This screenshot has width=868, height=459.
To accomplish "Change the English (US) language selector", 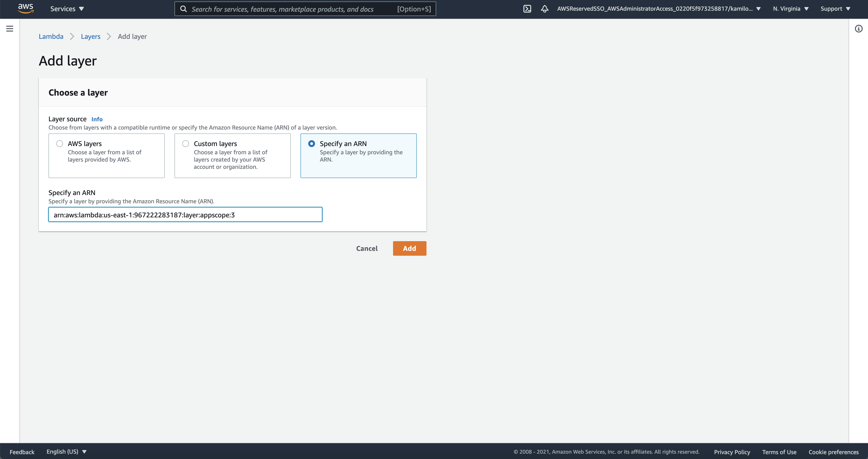I will (x=66, y=451).
